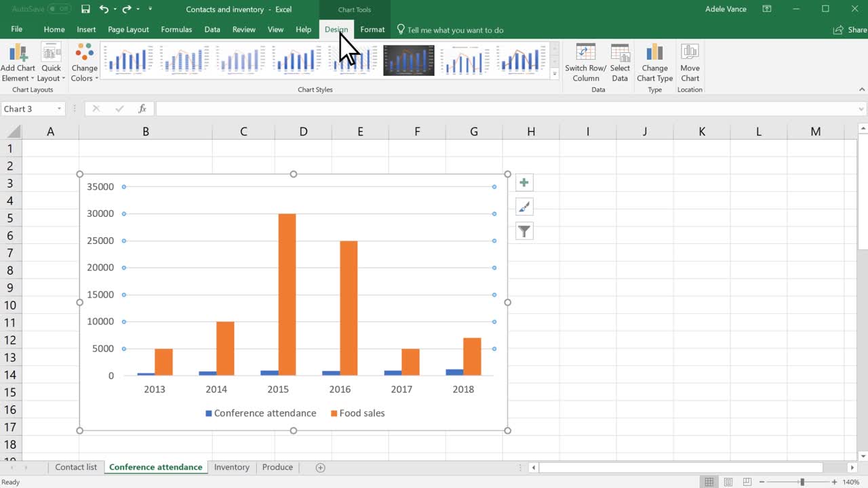Open the Quick Layout gallery
Viewport: 868px width, 488px height.
[52, 62]
